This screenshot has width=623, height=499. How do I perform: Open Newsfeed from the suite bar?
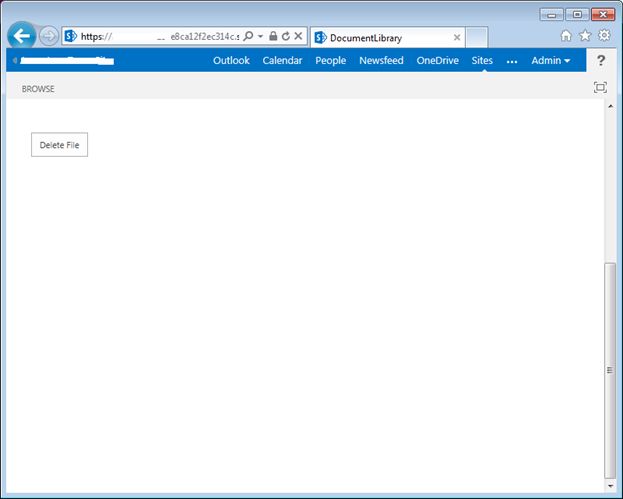tap(381, 60)
